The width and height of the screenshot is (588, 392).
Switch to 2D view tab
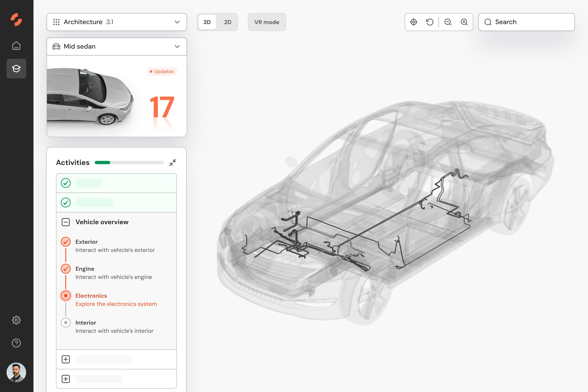click(x=227, y=22)
